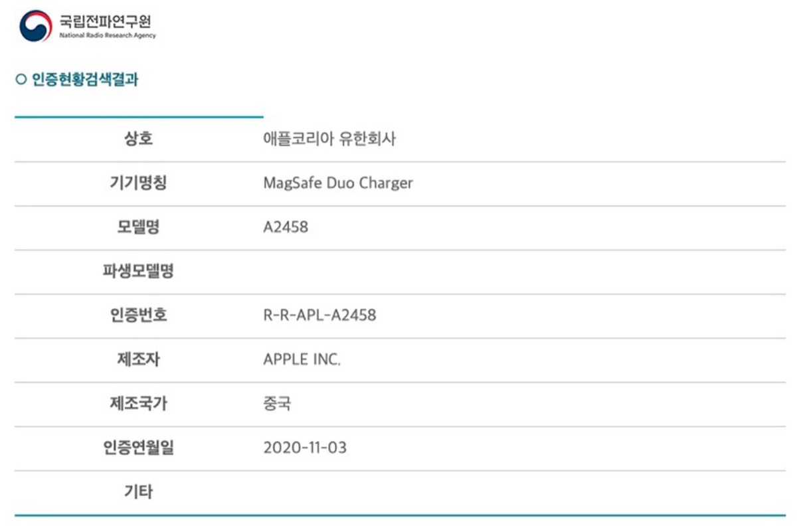Click the 기기명칭 row label
The width and height of the screenshot is (797, 532).
tap(138, 183)
